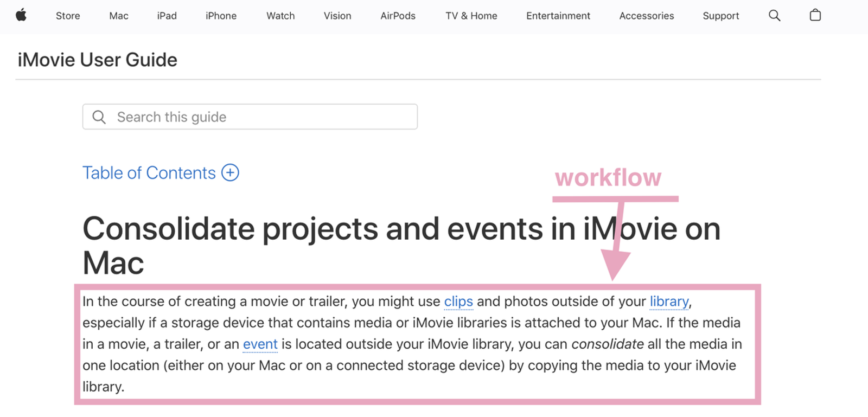
Task: Open the Vision menu
Action: click(x=337, y=16)
